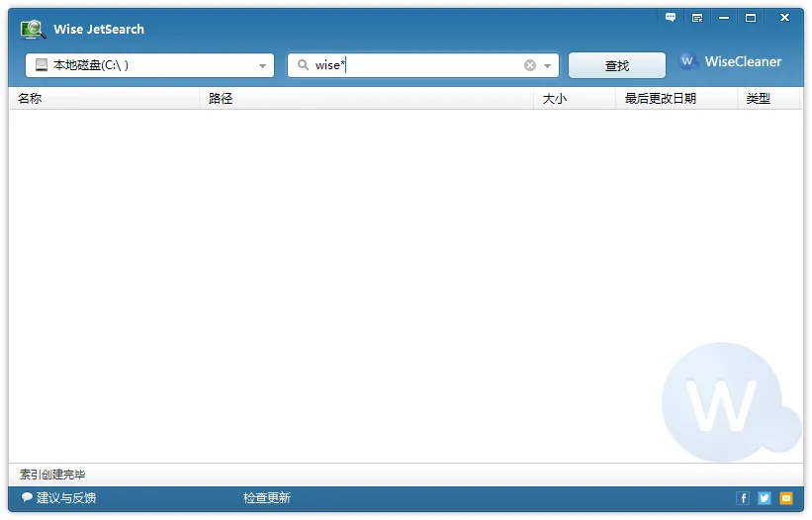Open the WiseCleaner link
This screenshot has width=812, height=520.
click(x=730, y=61)
